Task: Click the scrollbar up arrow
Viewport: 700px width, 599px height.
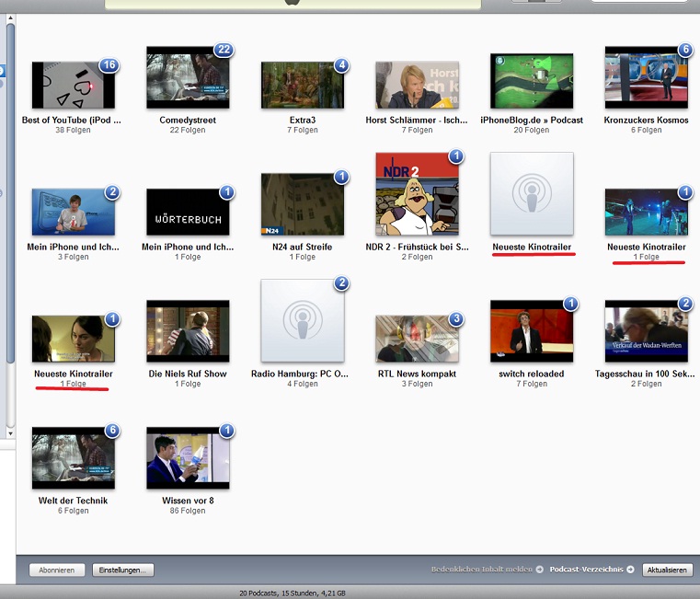Action: pos(11,18)
